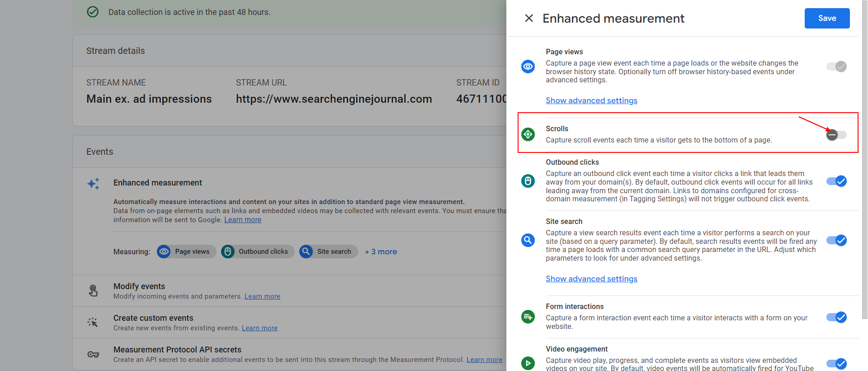Disable the Video engagement toggle
This screenshot has width=868, height=371.
[x=836, y=364]
